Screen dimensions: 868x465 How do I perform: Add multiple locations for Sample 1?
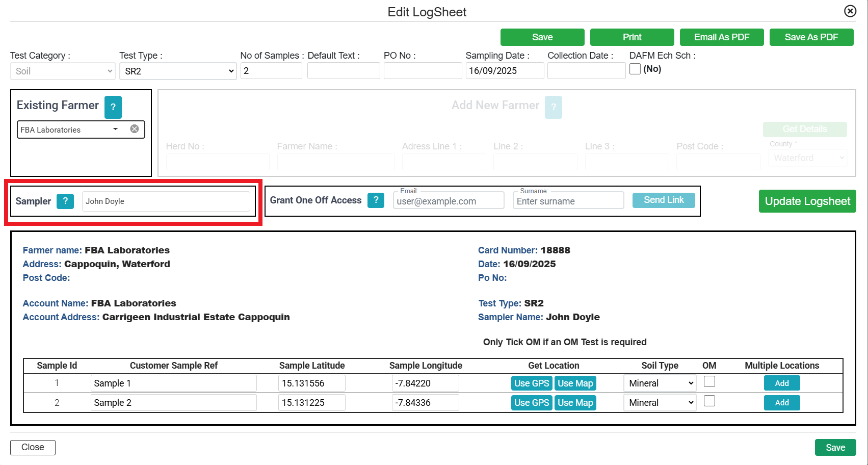[x=781, y=383]
